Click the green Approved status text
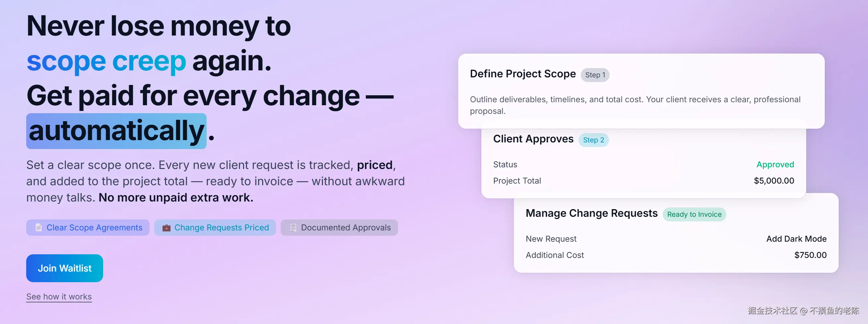Image resolution: width=868 pixels, height=324 pixels. (775, 165)
